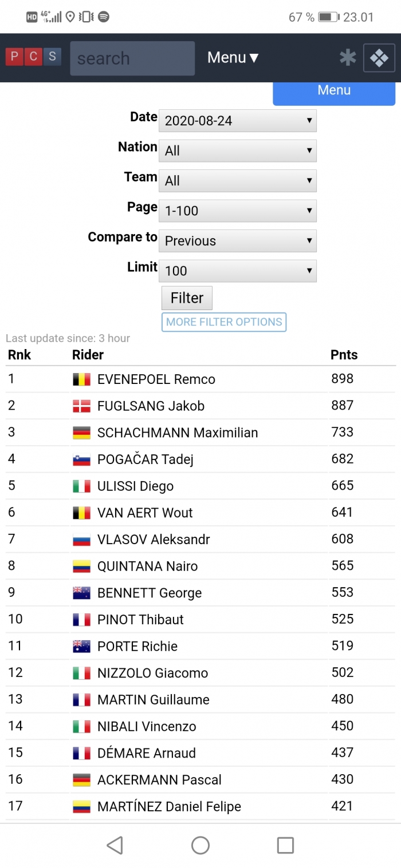Click Slovenian flag beside POGAČAR Tadej
This screenshot has width=401, height=868.
point(81,459)
